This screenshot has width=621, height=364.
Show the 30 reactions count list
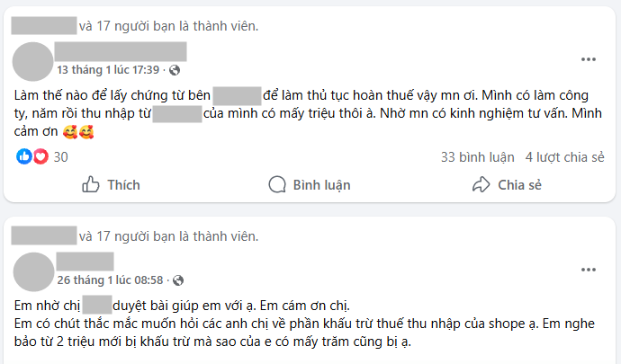tap(61, 156)
